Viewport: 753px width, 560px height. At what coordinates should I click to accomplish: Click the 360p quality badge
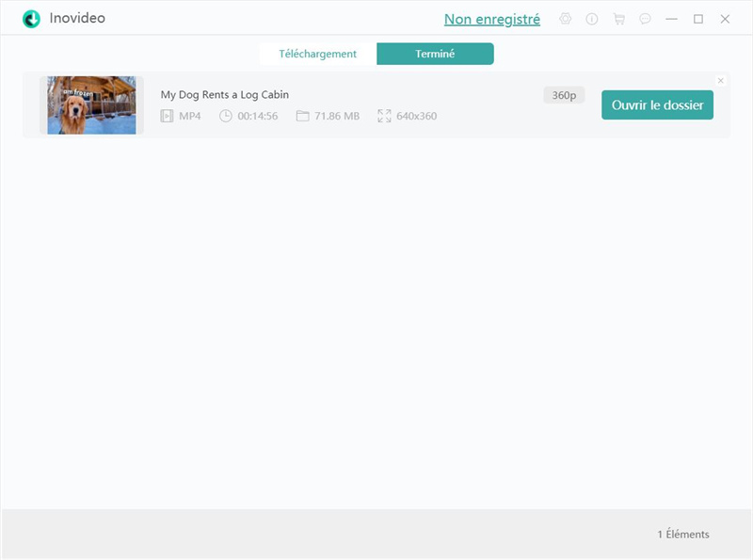click(x=562, y=94)
